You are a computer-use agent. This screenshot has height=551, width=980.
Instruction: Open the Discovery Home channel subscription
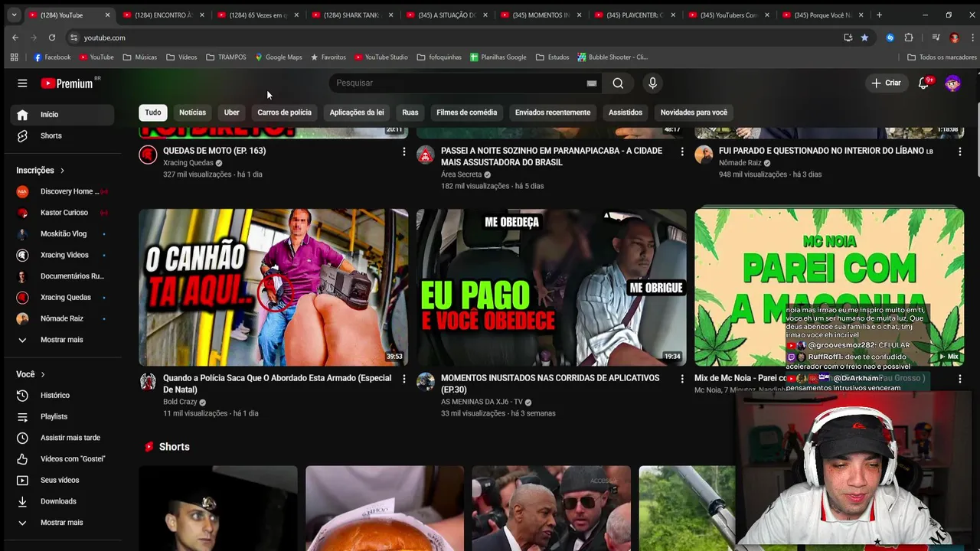[x=62, y=191]
